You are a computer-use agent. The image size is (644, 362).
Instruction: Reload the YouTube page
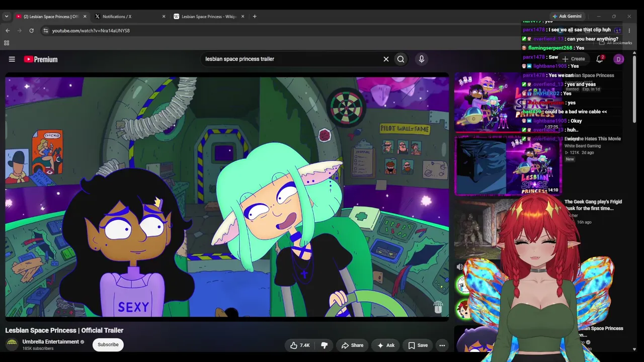click(31, 31)
